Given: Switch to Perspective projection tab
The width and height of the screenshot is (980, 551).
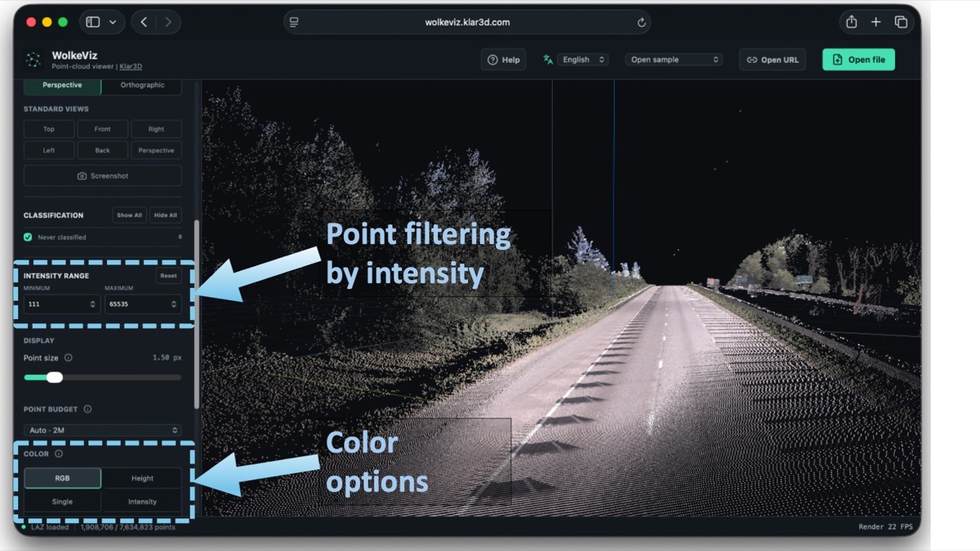Looking at the screenshot, I should [62, 85].
